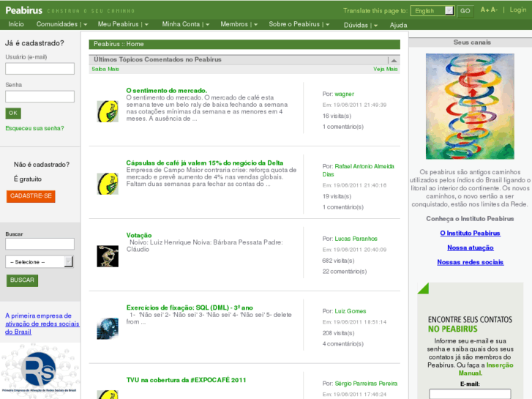Click '208 visita(s)' text
532x399 pixels.
(338, 333)
